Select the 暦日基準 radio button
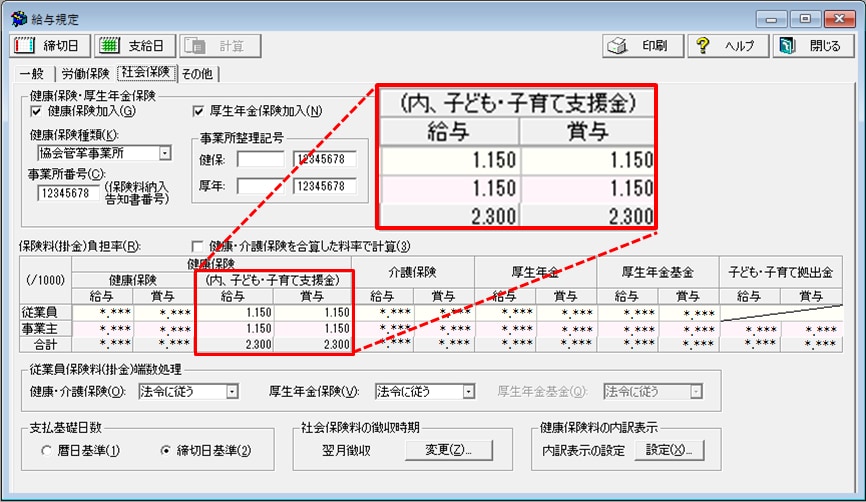 [47, 451]
